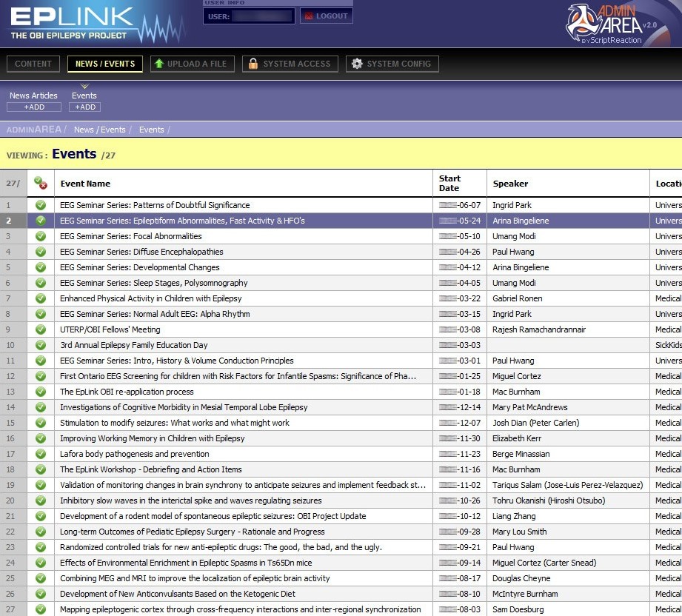Screen dimensions: 682x616
Task: Open 'The EpLink OBI re-application process' event
Action: point(127,392)
